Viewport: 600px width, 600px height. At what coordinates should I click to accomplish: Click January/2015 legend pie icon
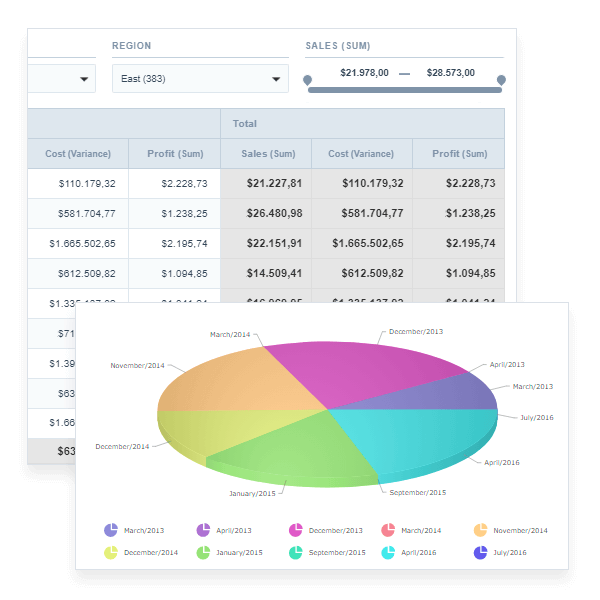pos(203,552)
